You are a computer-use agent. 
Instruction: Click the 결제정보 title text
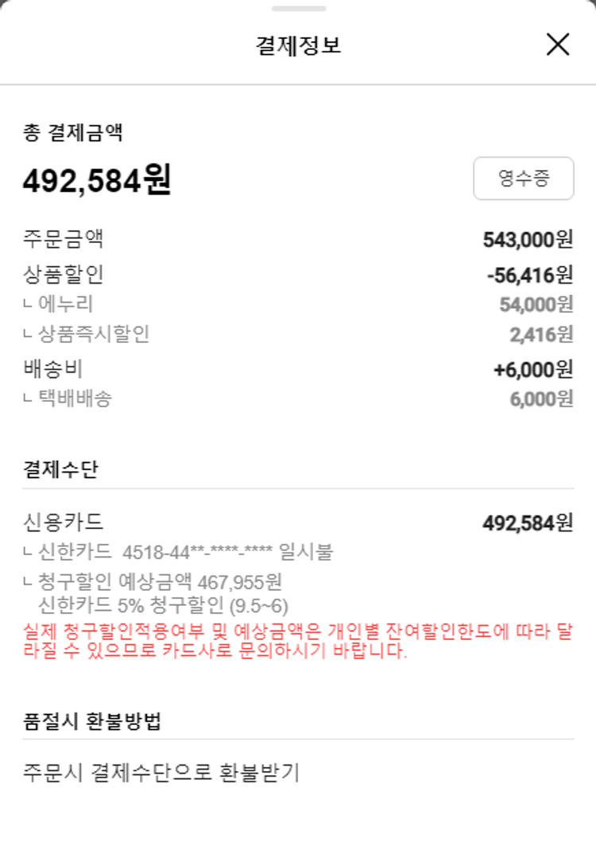pos(298,45)
